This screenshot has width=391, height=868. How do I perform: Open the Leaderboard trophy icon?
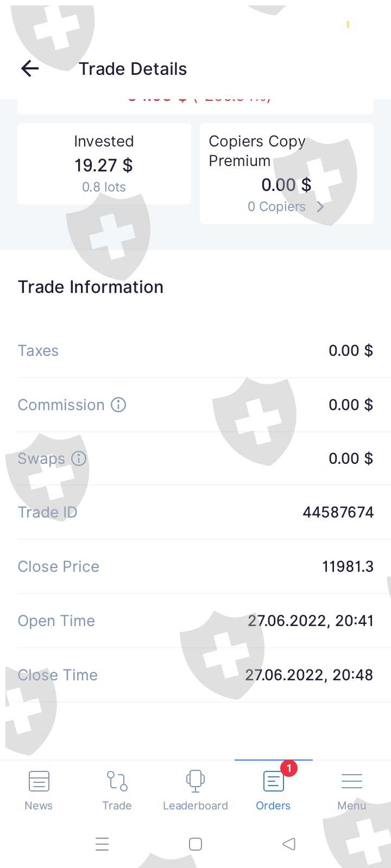click(195, 782)
